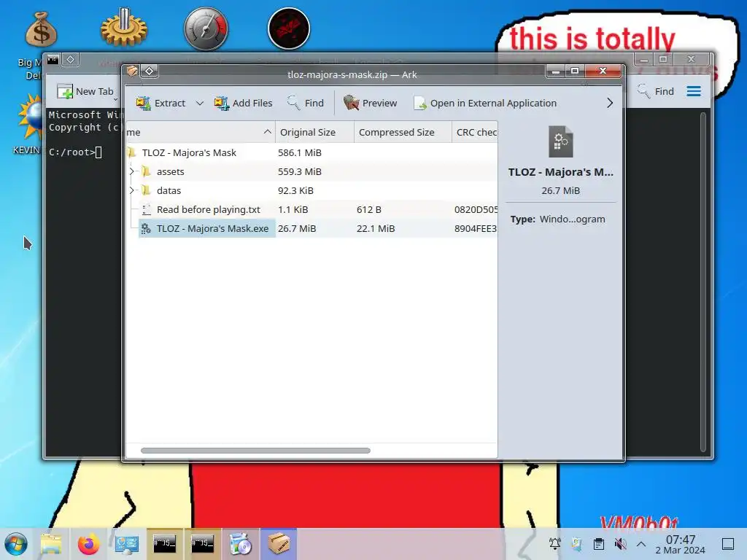Viewport: 747px width, 560px height.
Task: Click the muted volume tray icon
Action: (x=620, y=544)
